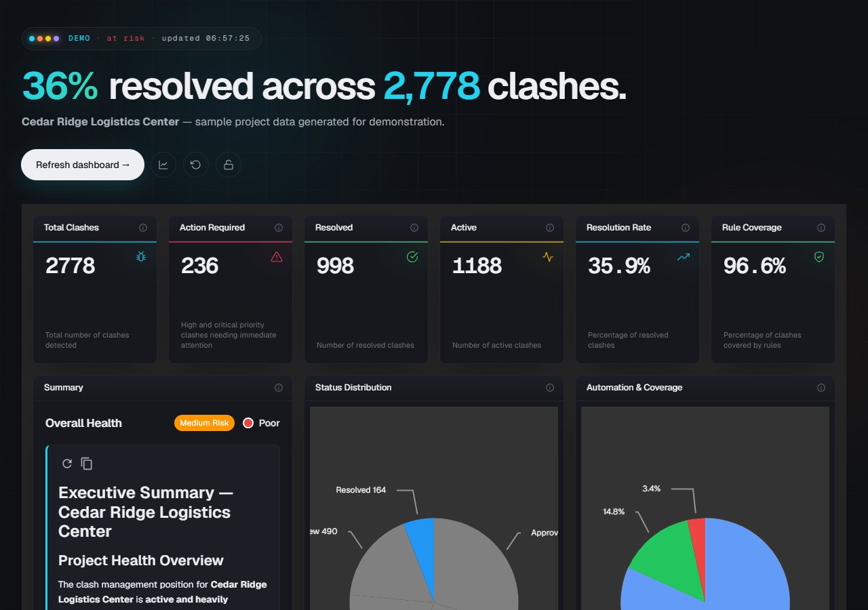The height and width of the screenshot is (610, 868).
Task: Click the "Cedar Ridge Logistics Center" subtitle name
Action: coord(100,122)
